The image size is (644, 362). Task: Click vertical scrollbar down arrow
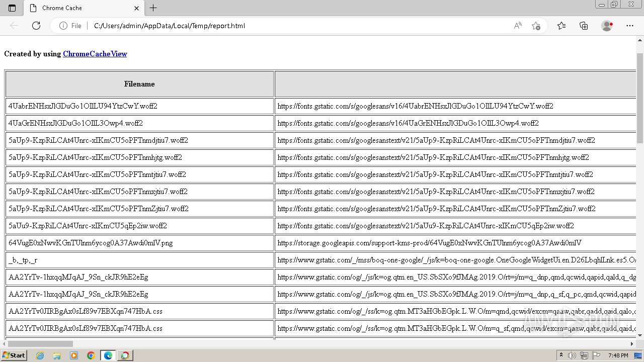pos(640,335)
